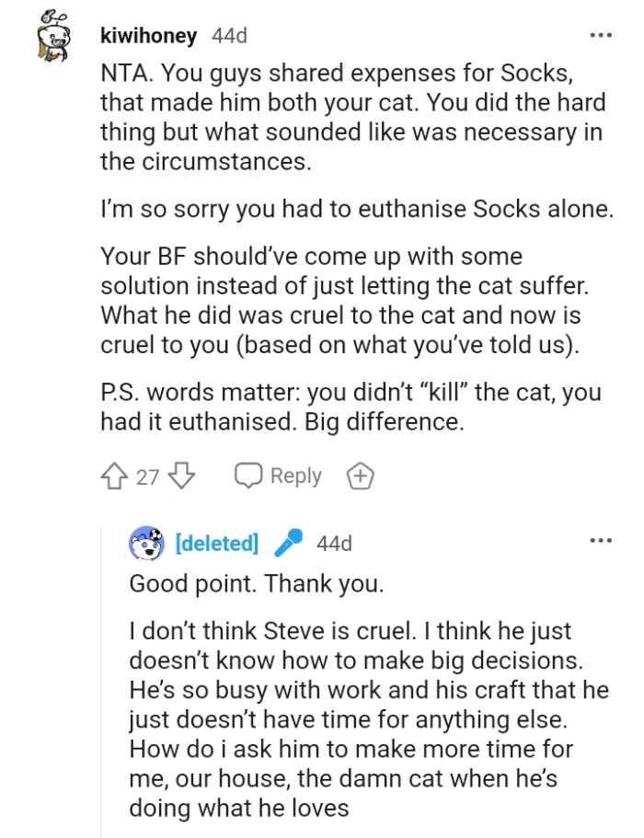Click the [deleted] username link
Viewport: 644px width, 838px height.
tap(215, 543)
